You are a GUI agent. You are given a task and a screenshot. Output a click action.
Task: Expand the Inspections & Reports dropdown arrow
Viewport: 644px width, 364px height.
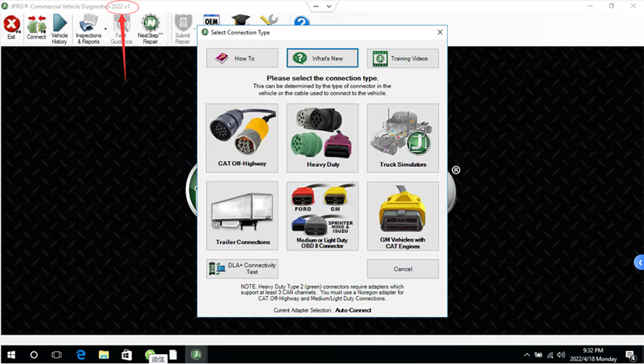coord(106,29)
